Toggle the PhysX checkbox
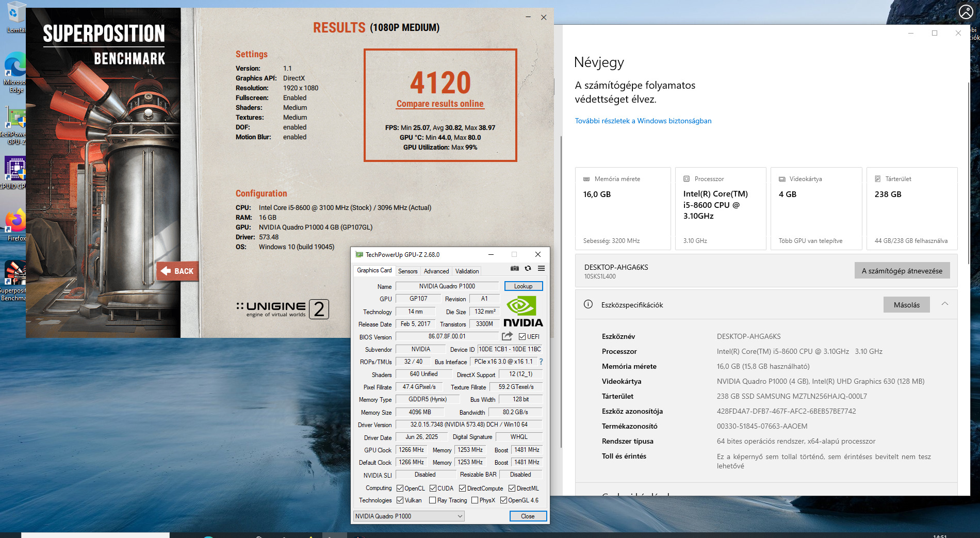Screen dimensions: 980x538 475,500
